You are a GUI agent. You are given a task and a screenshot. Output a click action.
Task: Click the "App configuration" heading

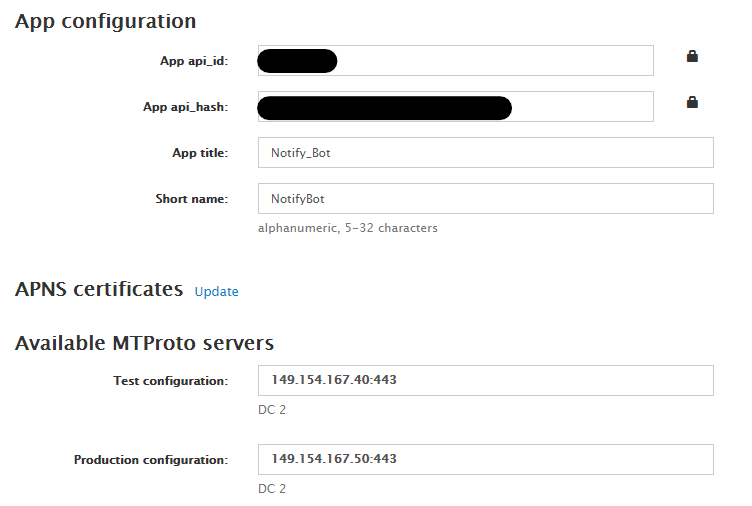tap(105, 21)
